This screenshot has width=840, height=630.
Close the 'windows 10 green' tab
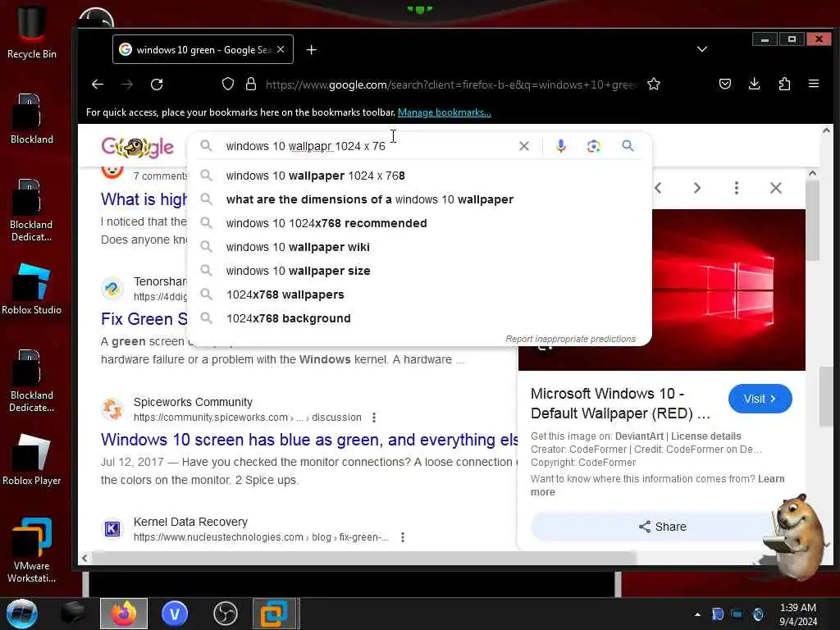(x=281, y=50)
